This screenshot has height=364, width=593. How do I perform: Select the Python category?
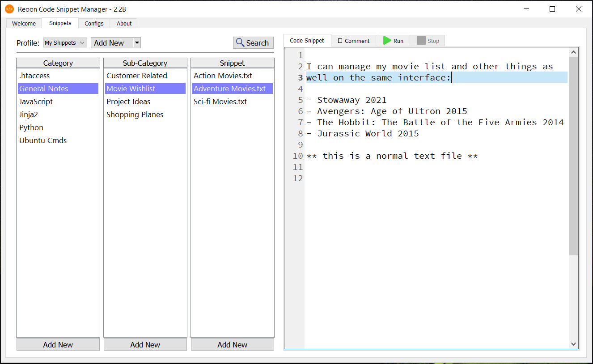(31, 127)
